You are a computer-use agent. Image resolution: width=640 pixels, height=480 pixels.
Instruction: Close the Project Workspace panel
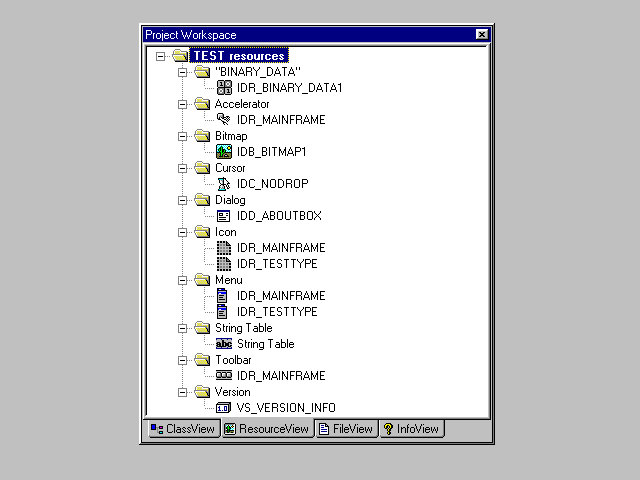(x=482, y=34)
